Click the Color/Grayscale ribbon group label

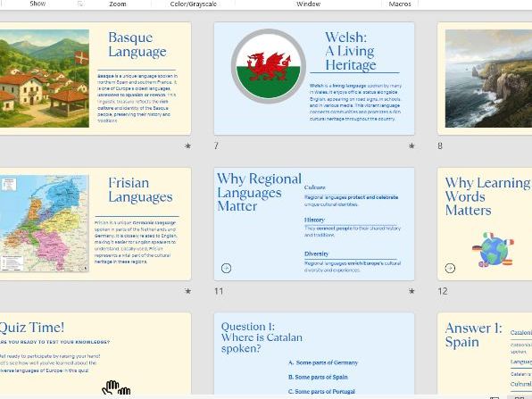[194, 4]
